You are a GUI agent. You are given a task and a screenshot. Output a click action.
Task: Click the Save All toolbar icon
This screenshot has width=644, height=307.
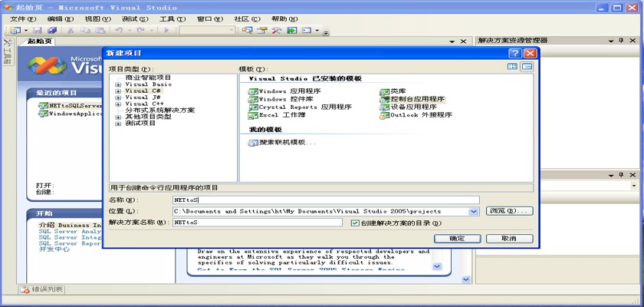52,31
